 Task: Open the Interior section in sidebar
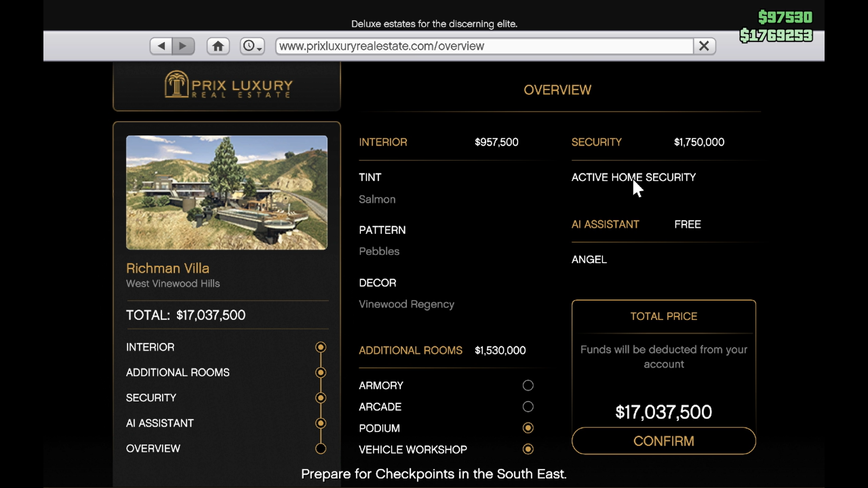point(150,347)
